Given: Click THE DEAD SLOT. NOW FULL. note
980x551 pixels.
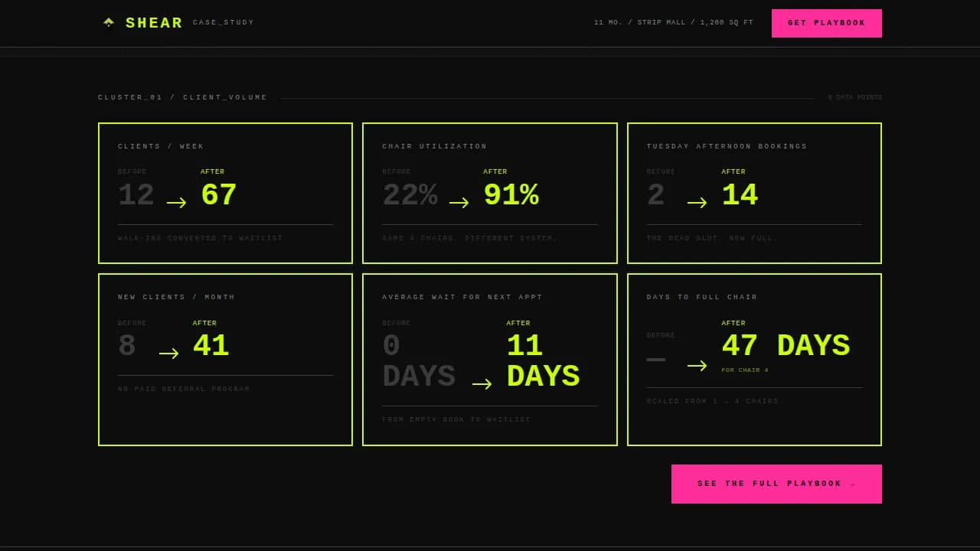Looking at the screenshot, I should click(712, 239).
